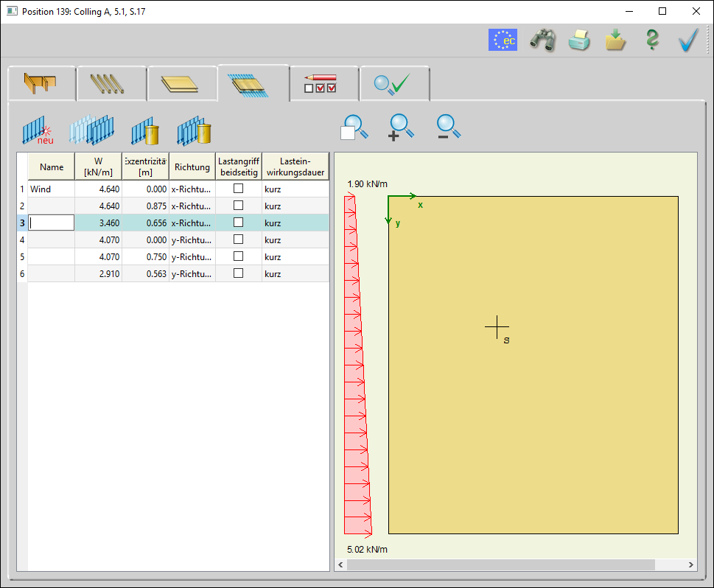
Task: Zoom in with the plus magnifier
Action: 402,127
